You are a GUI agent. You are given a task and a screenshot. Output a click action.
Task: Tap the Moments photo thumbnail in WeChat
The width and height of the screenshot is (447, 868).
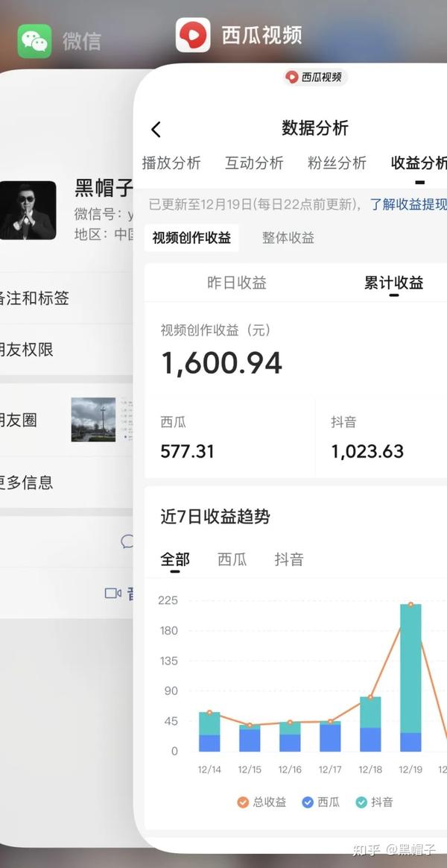pos(93,420)
